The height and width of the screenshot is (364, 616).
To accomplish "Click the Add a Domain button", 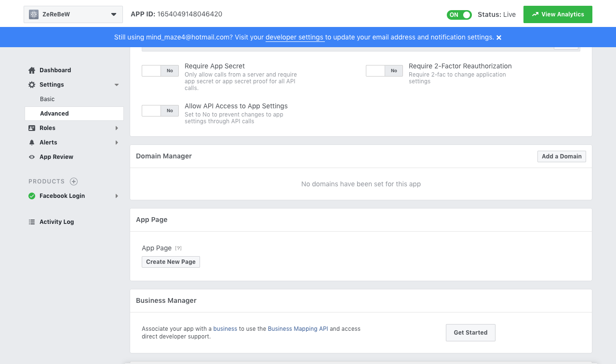I will click(562, 156).
